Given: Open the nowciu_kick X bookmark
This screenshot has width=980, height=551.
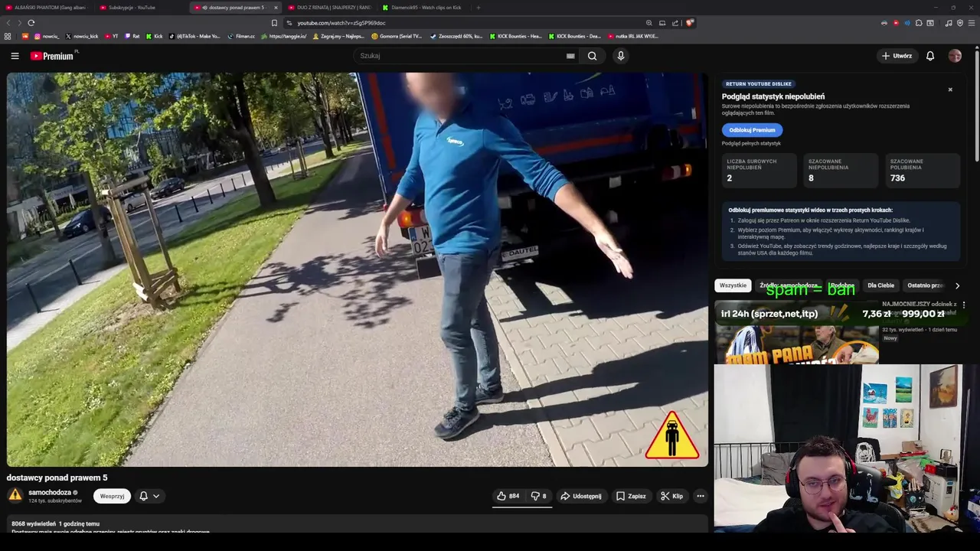Looking at the screenshot, I should (82, 36).
